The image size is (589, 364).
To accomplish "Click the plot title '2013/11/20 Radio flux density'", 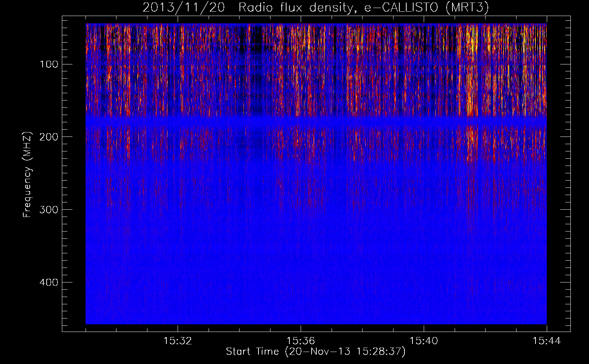I will [x=316, y=7].
